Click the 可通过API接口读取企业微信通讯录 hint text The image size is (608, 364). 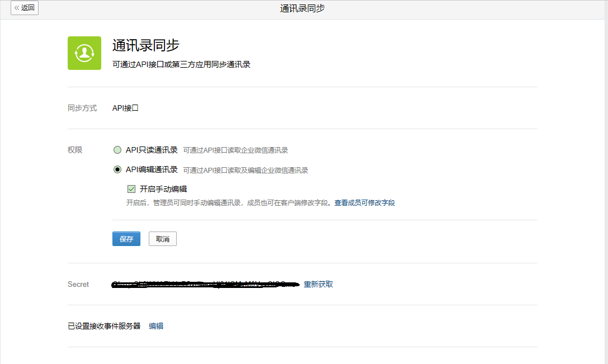coord(235,150)
